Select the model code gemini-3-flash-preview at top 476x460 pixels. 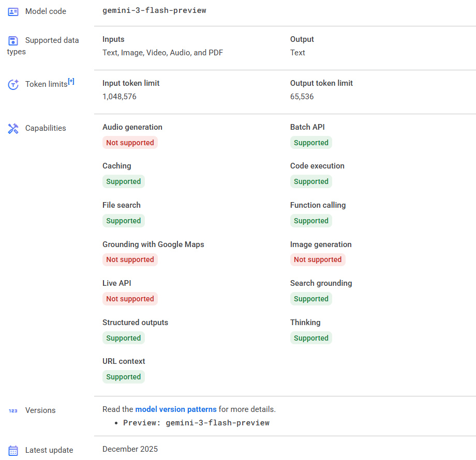[154, 11]
